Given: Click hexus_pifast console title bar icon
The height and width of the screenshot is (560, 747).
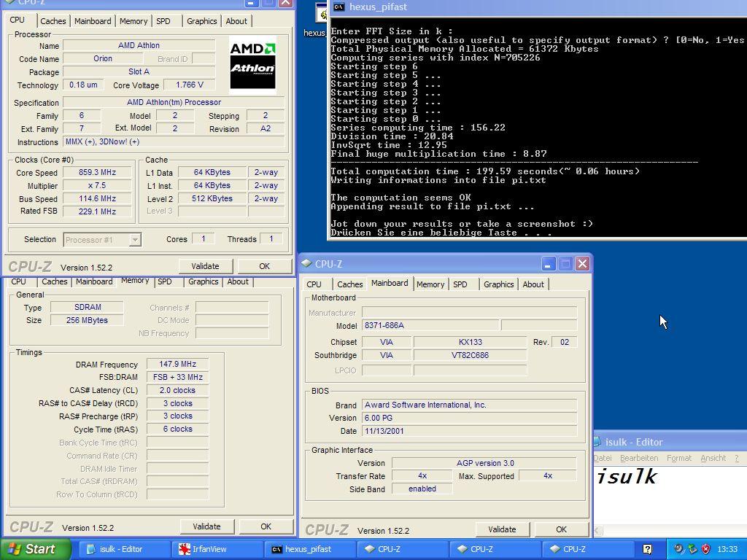Looking at the screenshot, I should tap(338, 7).
